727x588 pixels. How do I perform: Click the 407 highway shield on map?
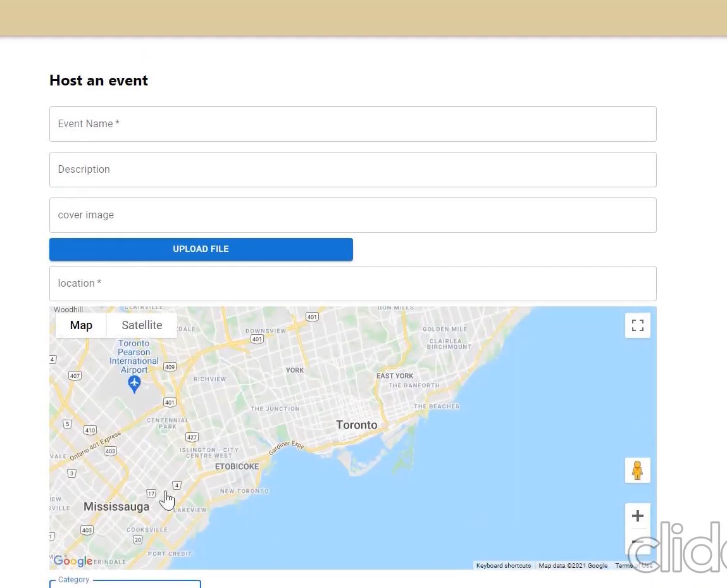tap(75, 375)
